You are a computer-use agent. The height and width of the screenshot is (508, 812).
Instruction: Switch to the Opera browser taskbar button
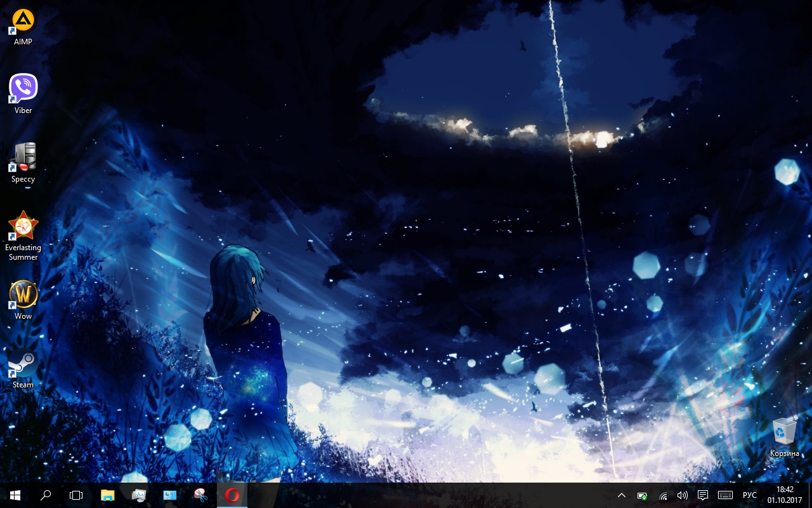[x=232, y=495]
